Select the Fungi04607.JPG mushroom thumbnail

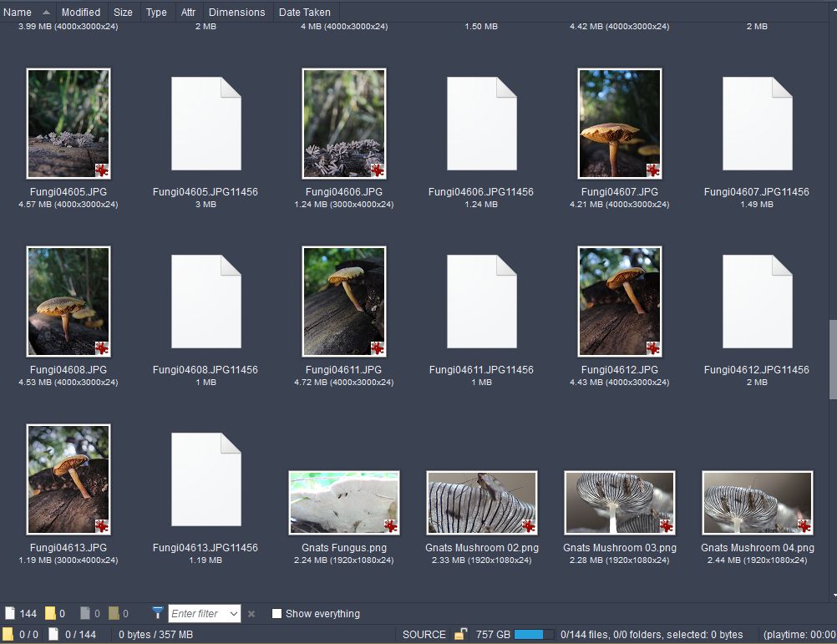[x=619, y=124]
